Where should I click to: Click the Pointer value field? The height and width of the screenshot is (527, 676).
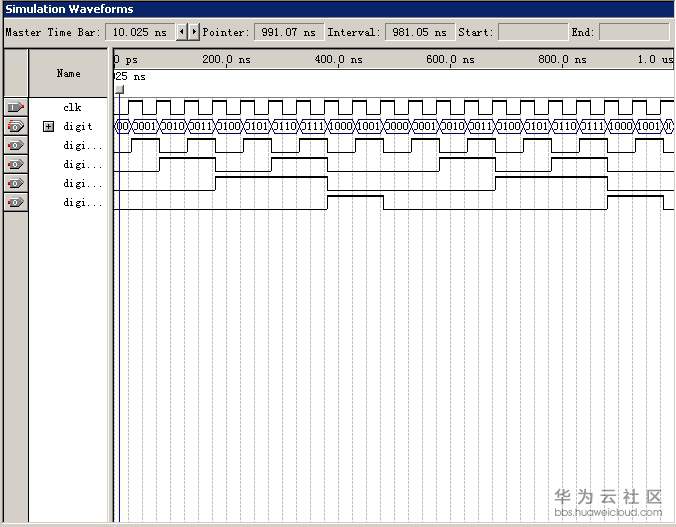click(x=288, y=32)
